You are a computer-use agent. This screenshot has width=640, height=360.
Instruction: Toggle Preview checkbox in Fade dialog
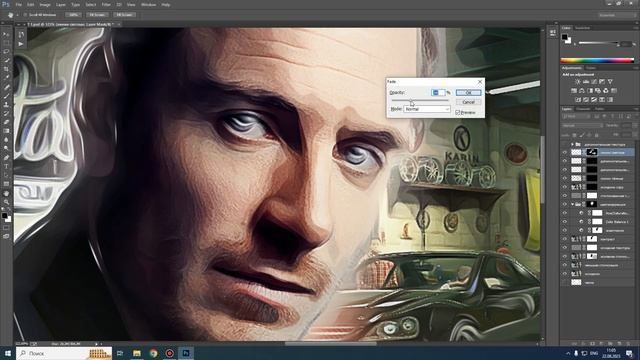pos(458,112)
